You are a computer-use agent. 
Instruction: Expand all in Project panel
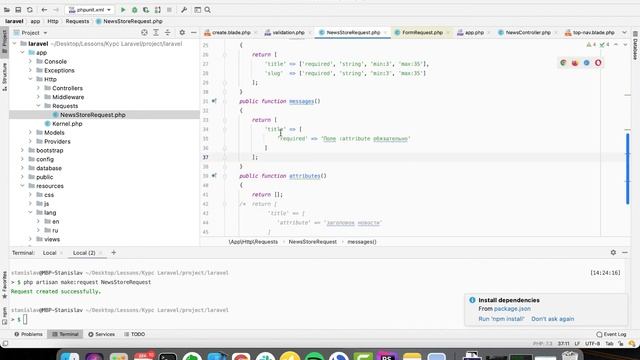coord(156,32)
